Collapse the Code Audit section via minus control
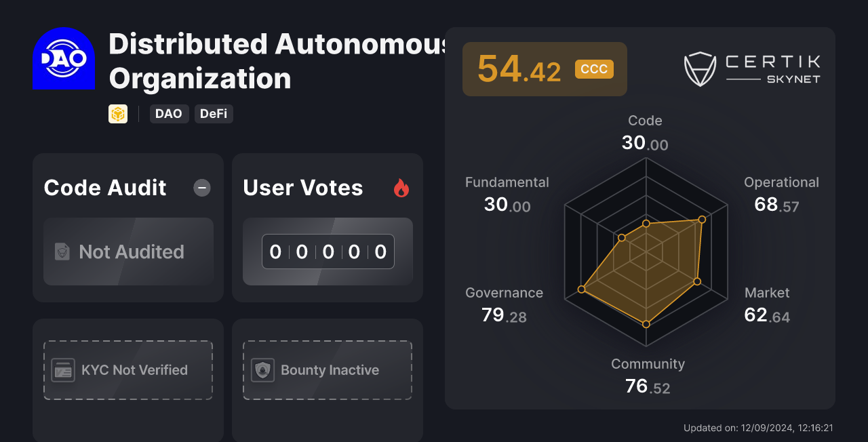 click(201, 188)
